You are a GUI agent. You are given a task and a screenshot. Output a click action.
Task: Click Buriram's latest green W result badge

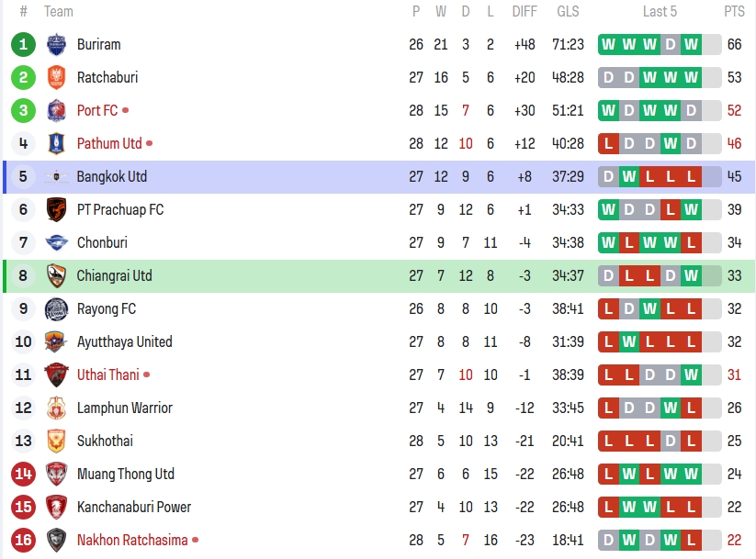(x=691, y=44)
